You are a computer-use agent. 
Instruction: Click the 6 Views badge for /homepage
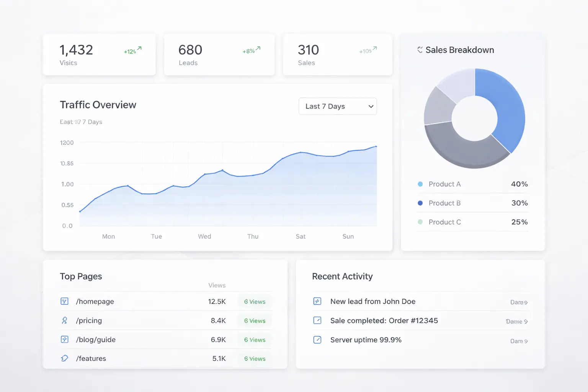click(255, 302)
